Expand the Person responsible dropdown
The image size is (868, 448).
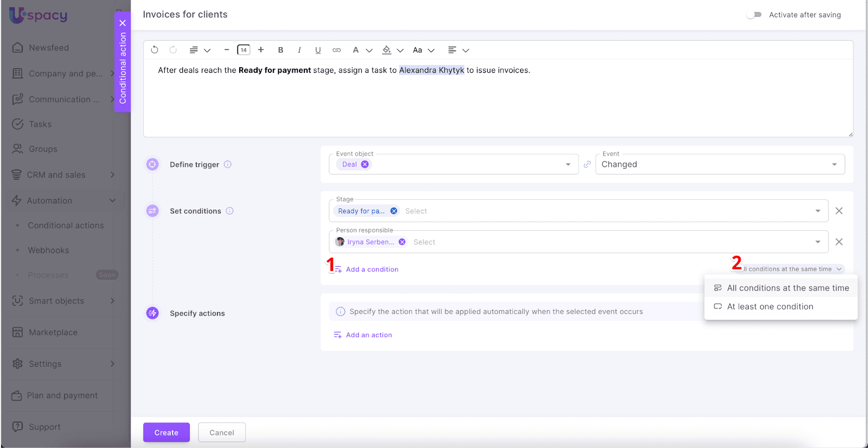click(818, 242)
